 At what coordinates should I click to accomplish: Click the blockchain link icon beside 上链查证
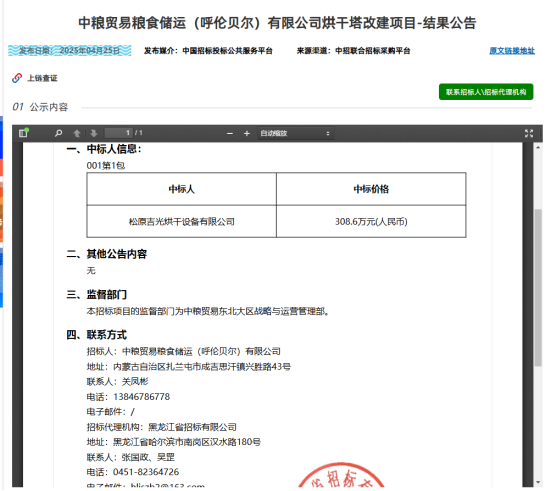click(17, 78)
